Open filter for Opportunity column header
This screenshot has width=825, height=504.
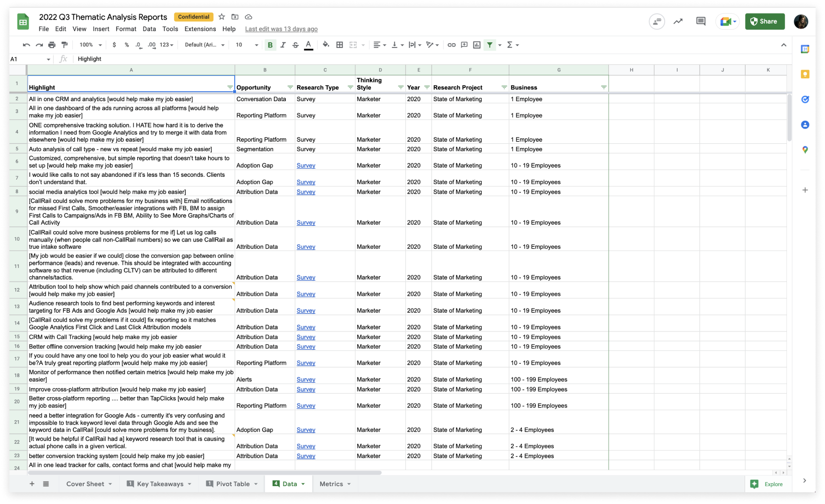pos(290,87)
